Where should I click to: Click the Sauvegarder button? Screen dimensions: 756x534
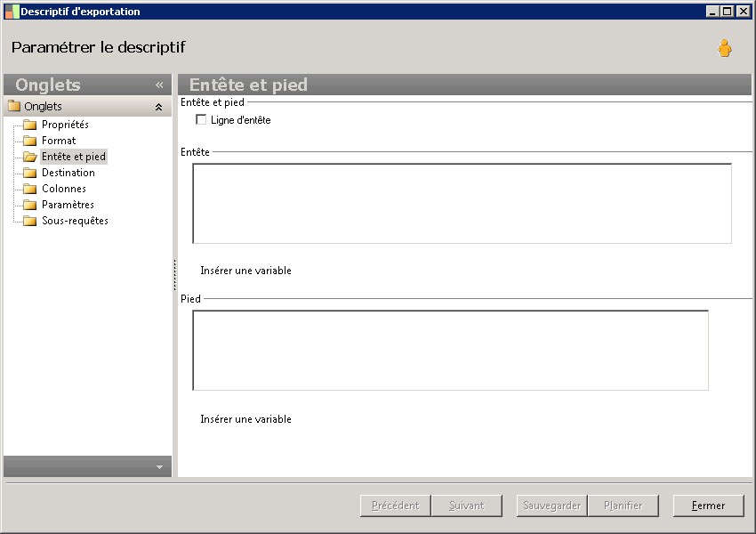[552, 506]
